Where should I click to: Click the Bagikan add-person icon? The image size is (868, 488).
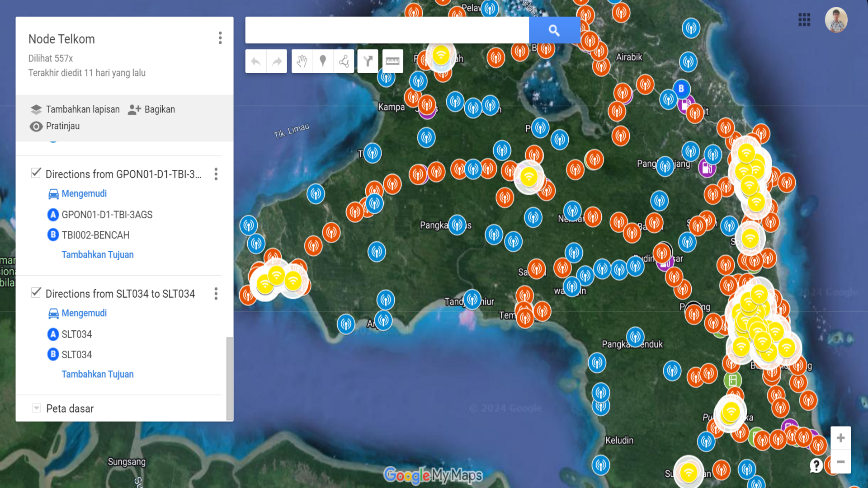click(x=134, y=109)
